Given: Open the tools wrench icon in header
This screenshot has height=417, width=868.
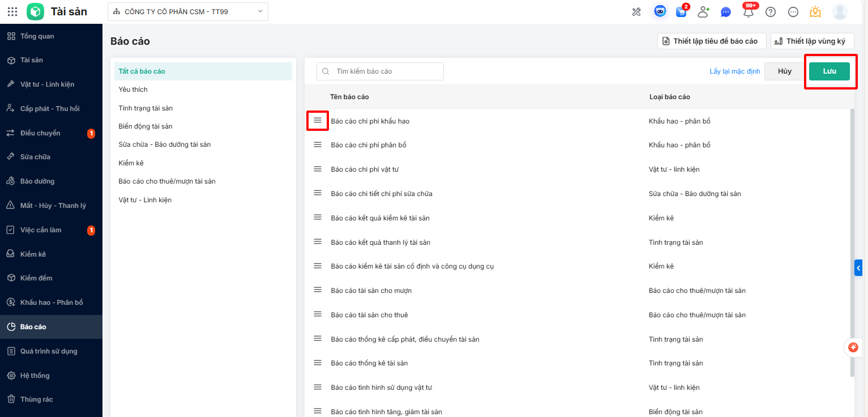Looking at the screenshot, I should (636, 11).
